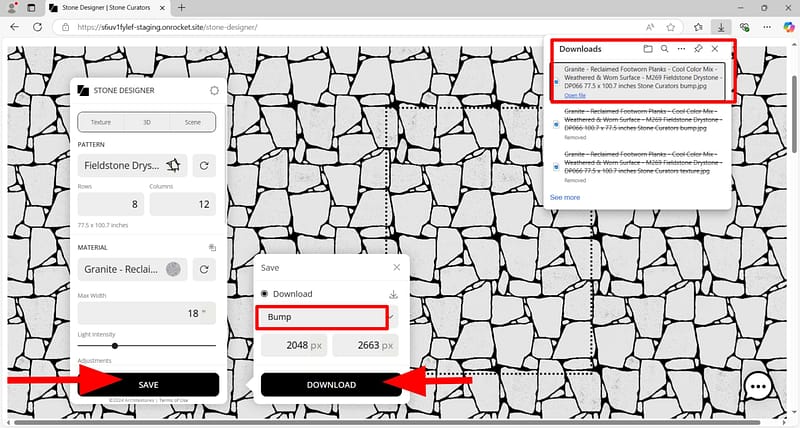Image resolution: width=800 pixels, height=428 pixels.
Task: Adjust the Light Intensity slider handle
Action: tap(115, 345)
